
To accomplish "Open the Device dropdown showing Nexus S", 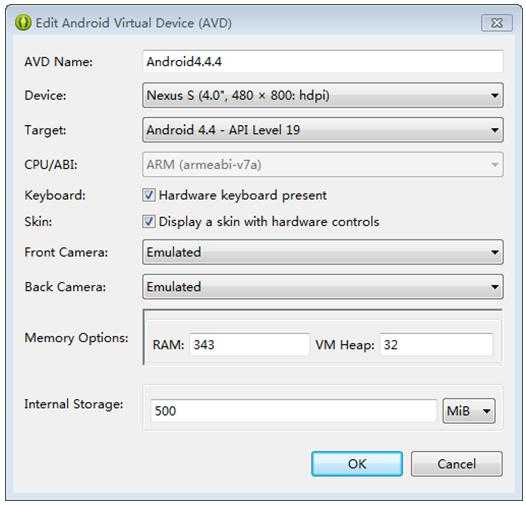I will pyautogui.click(x=323, y=95).
